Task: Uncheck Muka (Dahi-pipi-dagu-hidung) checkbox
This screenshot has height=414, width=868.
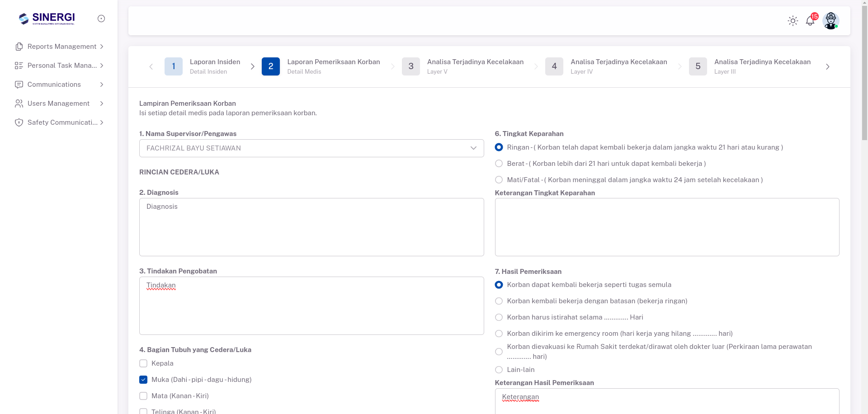Action: point(143,380)
